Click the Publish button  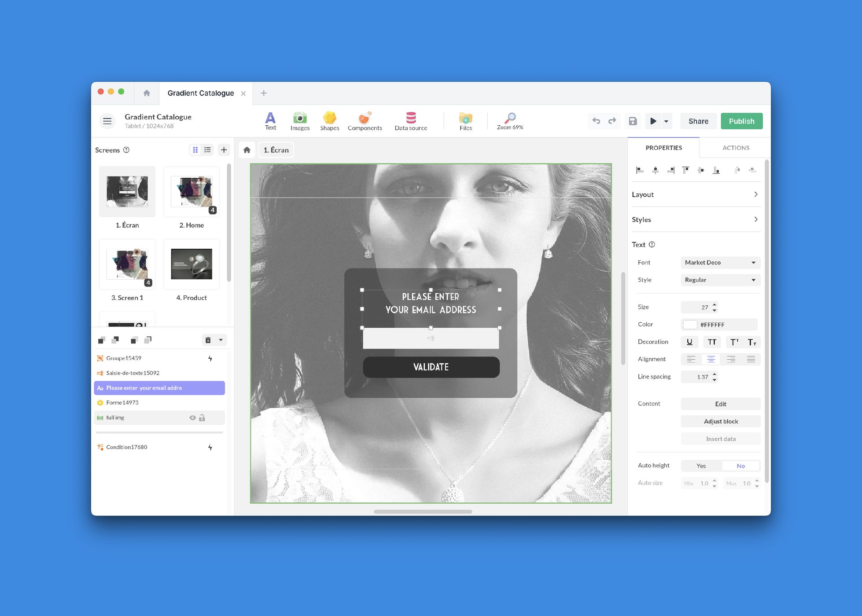(741, 121)
